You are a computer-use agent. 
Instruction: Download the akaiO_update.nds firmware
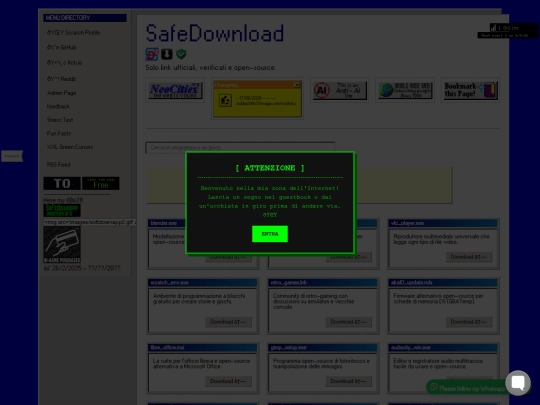(469, 322)
